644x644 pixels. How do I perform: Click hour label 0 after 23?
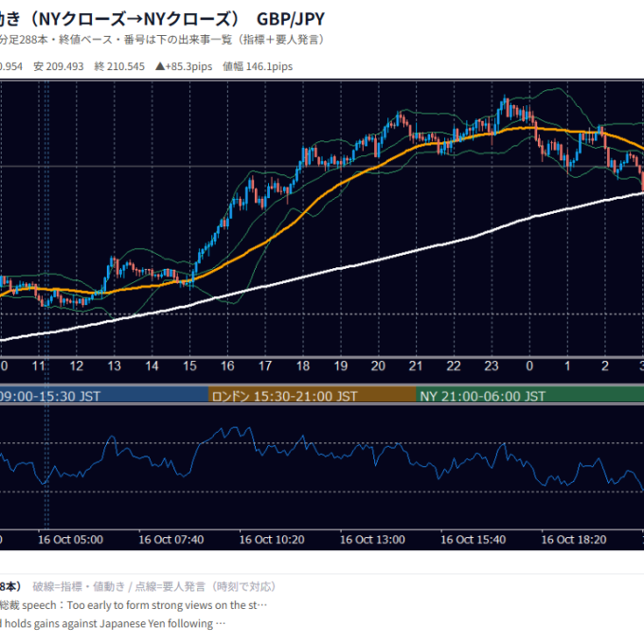(529, 366)
